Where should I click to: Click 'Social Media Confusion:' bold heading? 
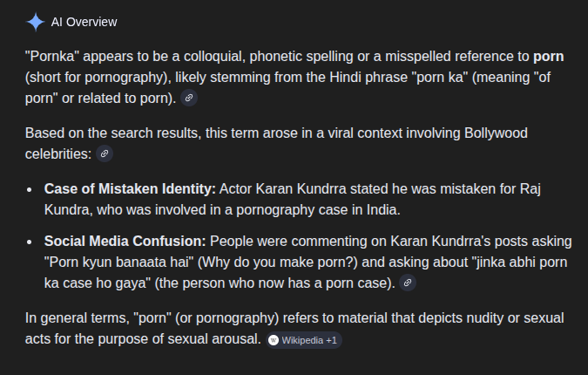[x=125, y=241]
